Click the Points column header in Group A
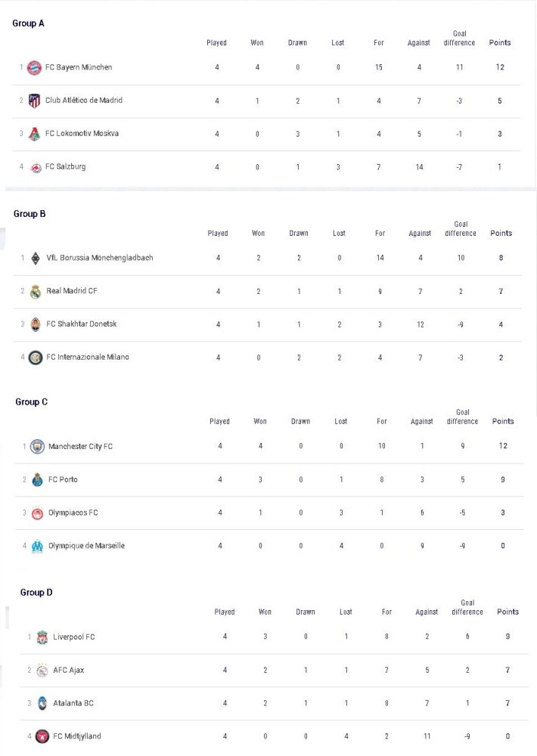This screenshot has width=537, height=756. [x=500, y=42]
